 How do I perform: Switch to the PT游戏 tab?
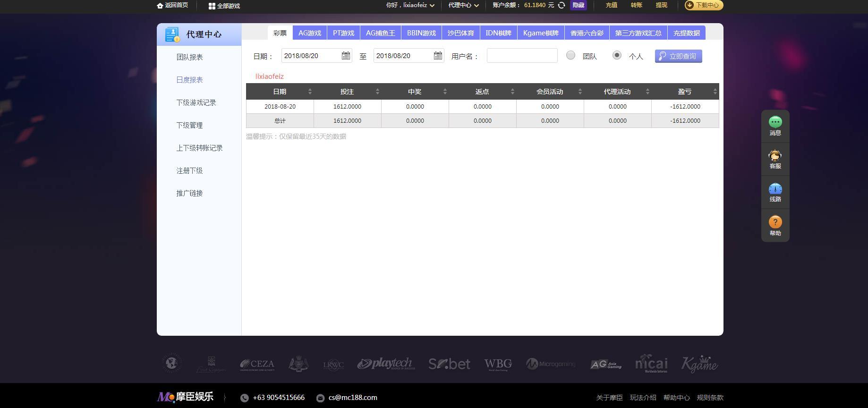[x=343, y=33]
